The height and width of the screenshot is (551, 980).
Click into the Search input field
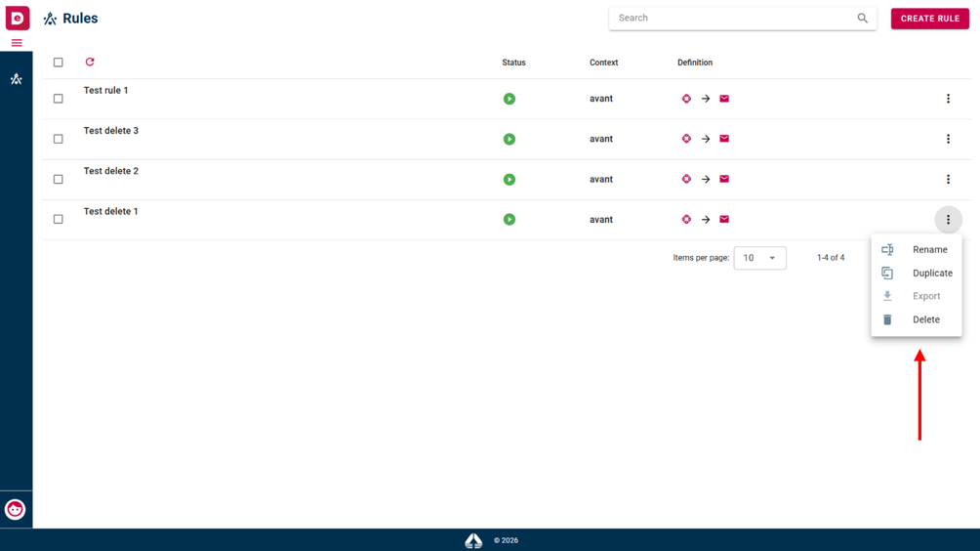point(733,19)
